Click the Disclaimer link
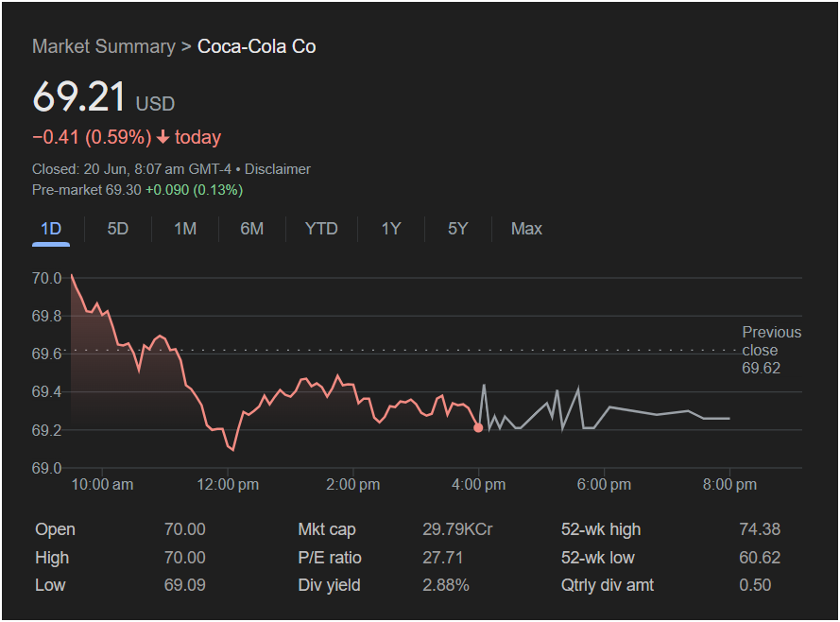 click(278, 169)
